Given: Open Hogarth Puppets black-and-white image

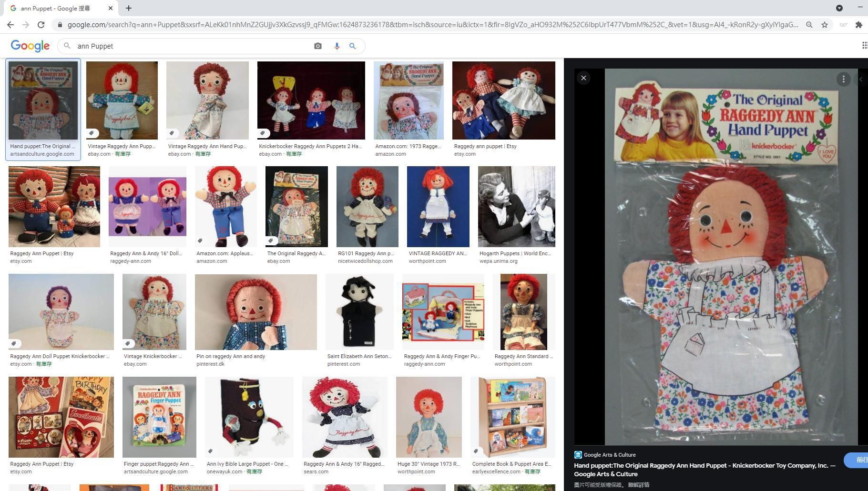Looking at the screenshot, I should point(517,207).
